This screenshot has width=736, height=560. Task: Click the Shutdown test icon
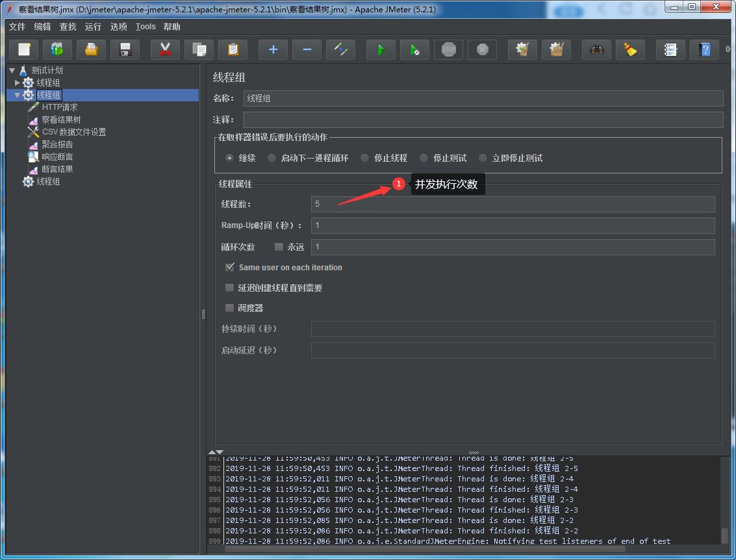click(483, 49)
